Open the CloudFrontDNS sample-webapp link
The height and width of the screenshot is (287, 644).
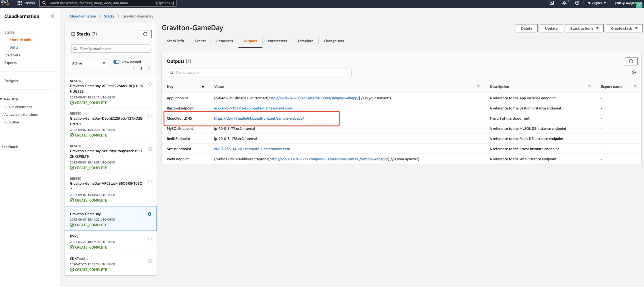[x=259, y=118]
